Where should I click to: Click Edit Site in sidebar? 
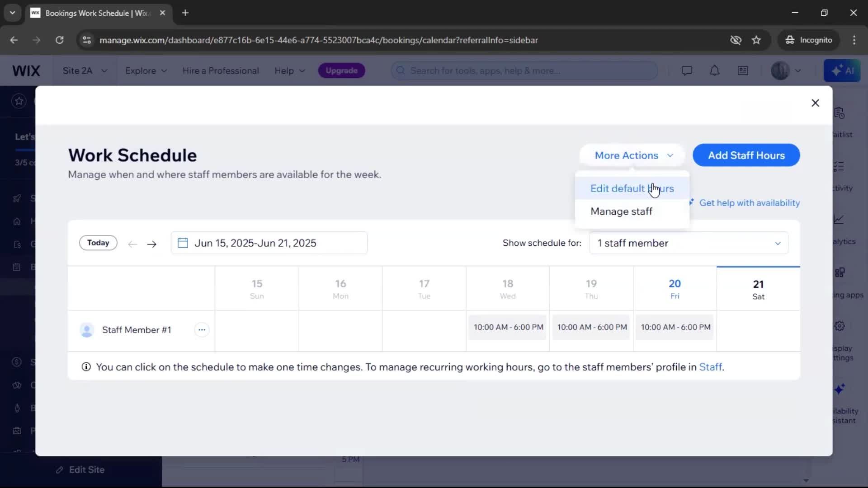coord(80,470)
